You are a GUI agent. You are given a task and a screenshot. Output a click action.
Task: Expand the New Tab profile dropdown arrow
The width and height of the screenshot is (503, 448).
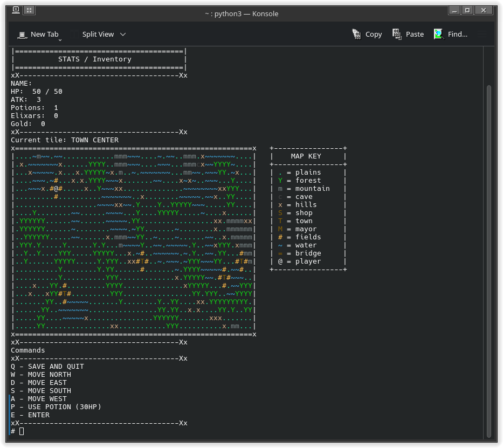60,40
